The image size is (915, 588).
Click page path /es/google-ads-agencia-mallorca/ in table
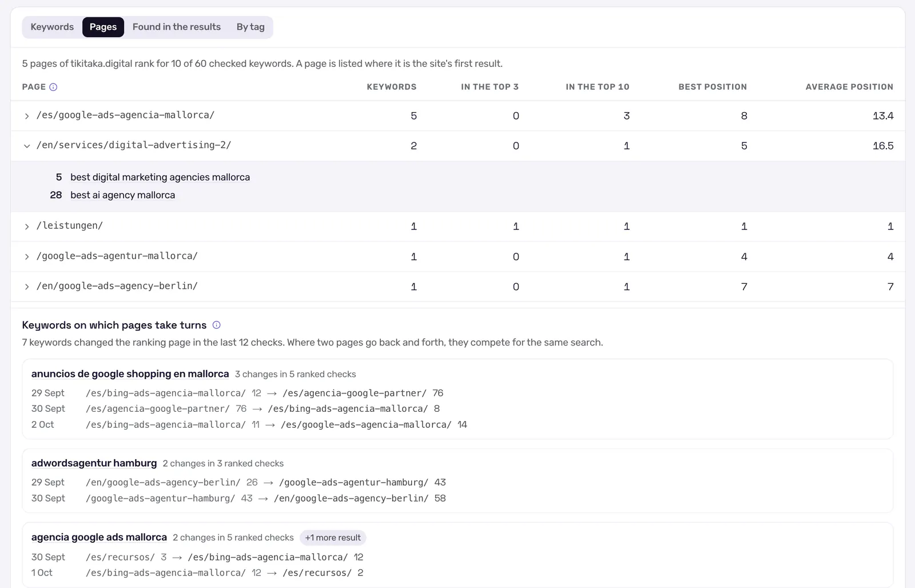pos(125,115)
